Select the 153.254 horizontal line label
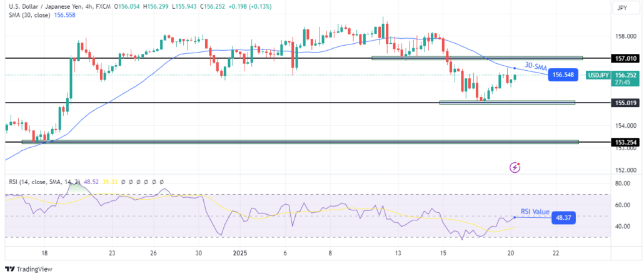Image resolution: width=644 pixels, height=278 pixels. click(x=625, y=142)
